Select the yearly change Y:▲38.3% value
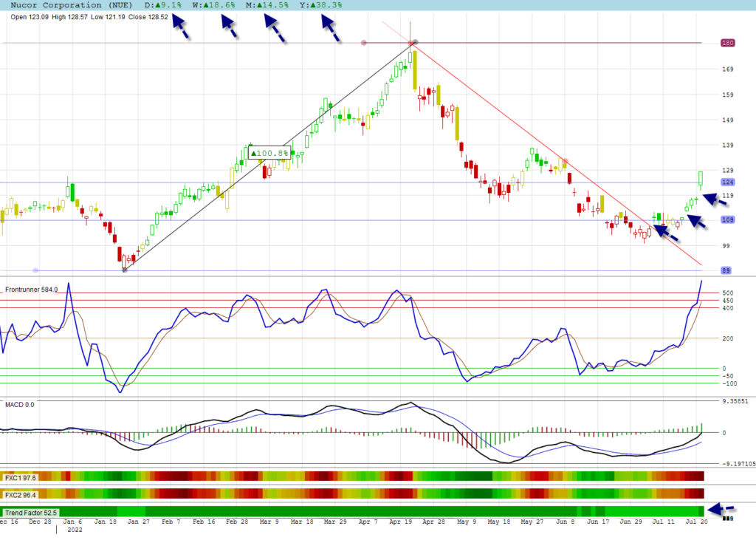Image resolution: width=756 pixels, height=543 pixels. 320,5
